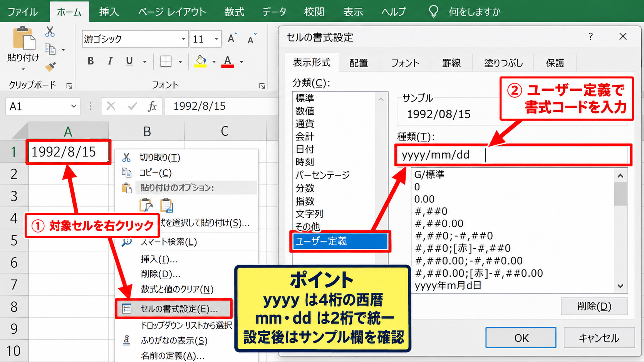Select the Format Painter brush icon
This screenshot has width=644, height=362.
click(50, 67)
